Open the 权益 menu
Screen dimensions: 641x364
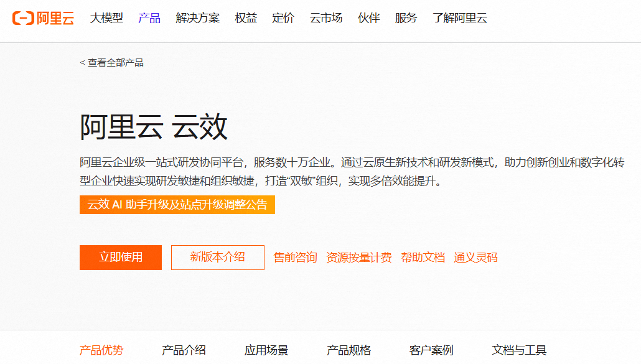click(x=246, y=18)
